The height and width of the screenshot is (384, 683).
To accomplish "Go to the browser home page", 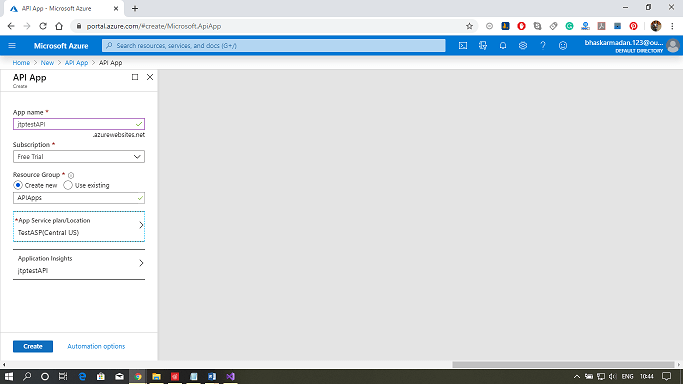I will click(59, 26).
